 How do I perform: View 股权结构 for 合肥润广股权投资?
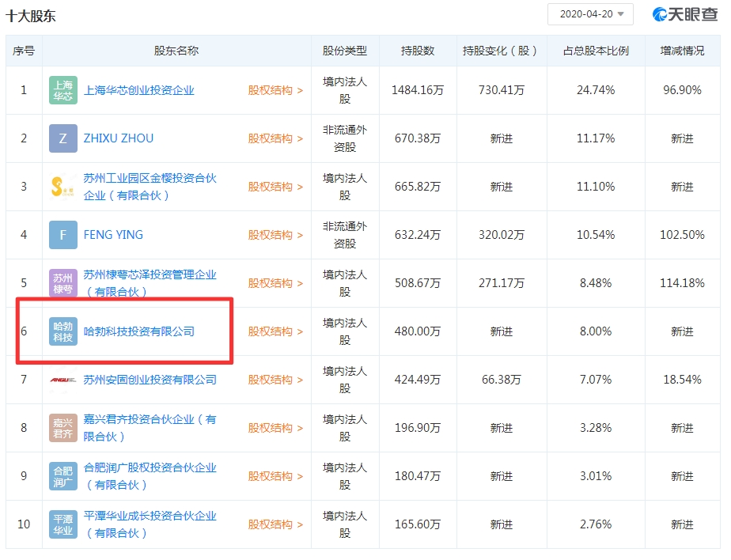tap(275, 476)
